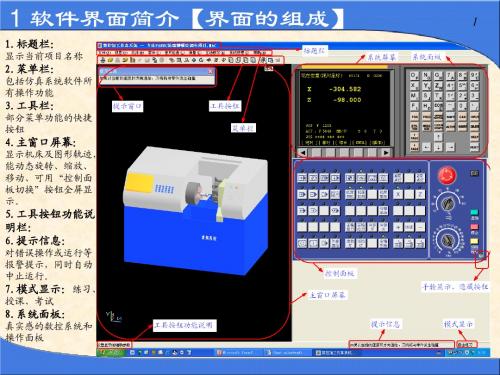Click the right softkey arrow under CNC screen
This screenshot has width=500, height=375.
(386, 152)
